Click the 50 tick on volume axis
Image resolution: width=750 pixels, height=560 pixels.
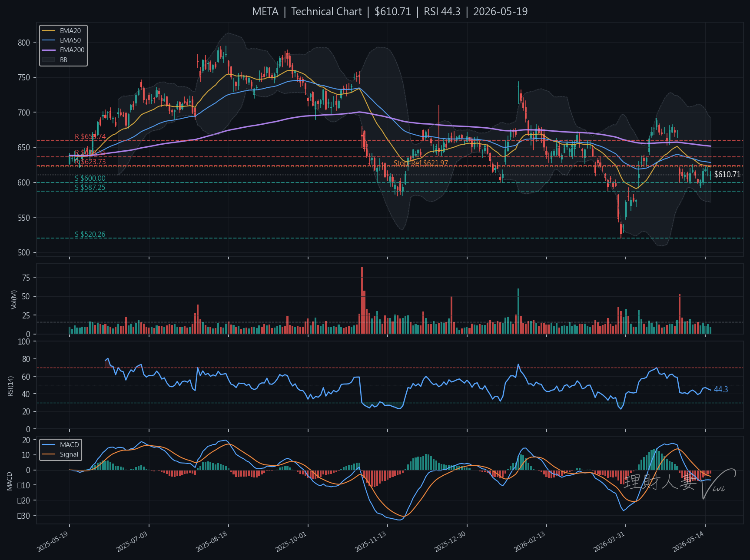tap(26, 297)
